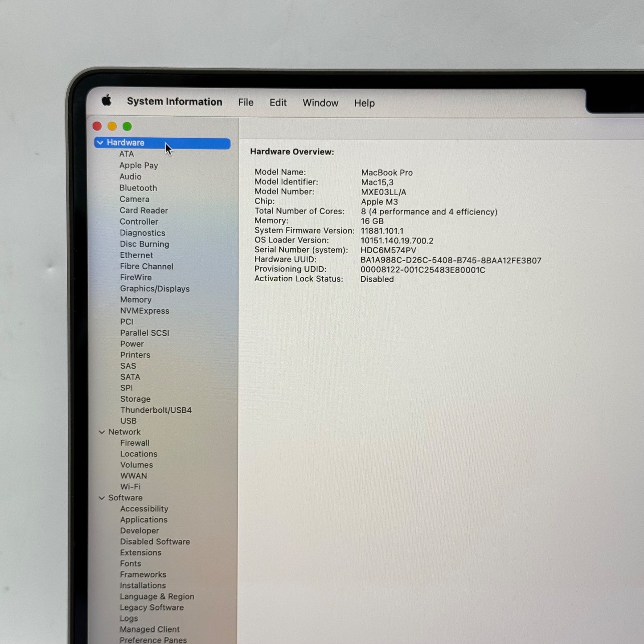Select Bluetooth in the sidebar

click(x=138, y=188)
